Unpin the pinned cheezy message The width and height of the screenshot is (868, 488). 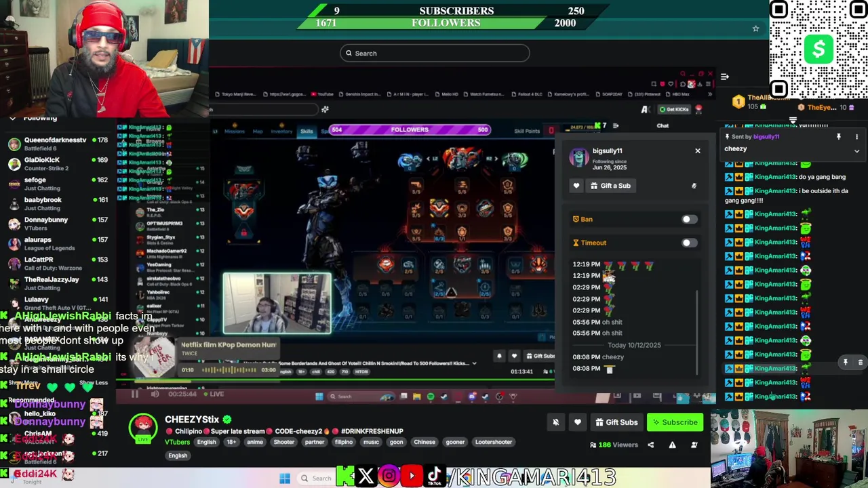pos(838,137)
